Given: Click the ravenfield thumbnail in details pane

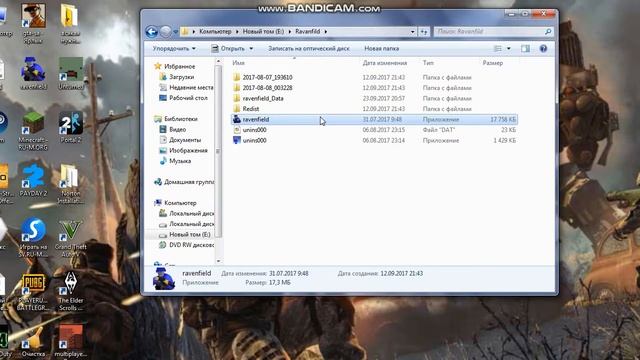Looking at the screenshot, I should tap(164, 278).
